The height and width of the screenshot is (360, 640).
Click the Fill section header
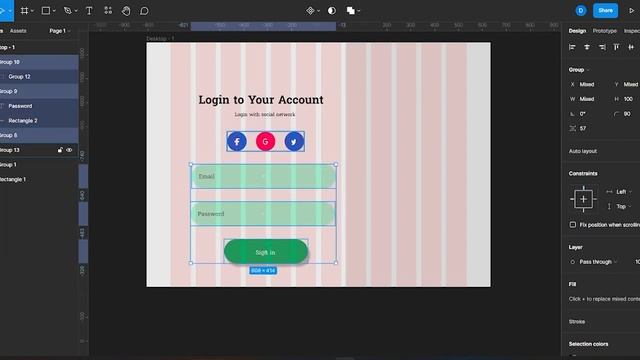point(572,284)
